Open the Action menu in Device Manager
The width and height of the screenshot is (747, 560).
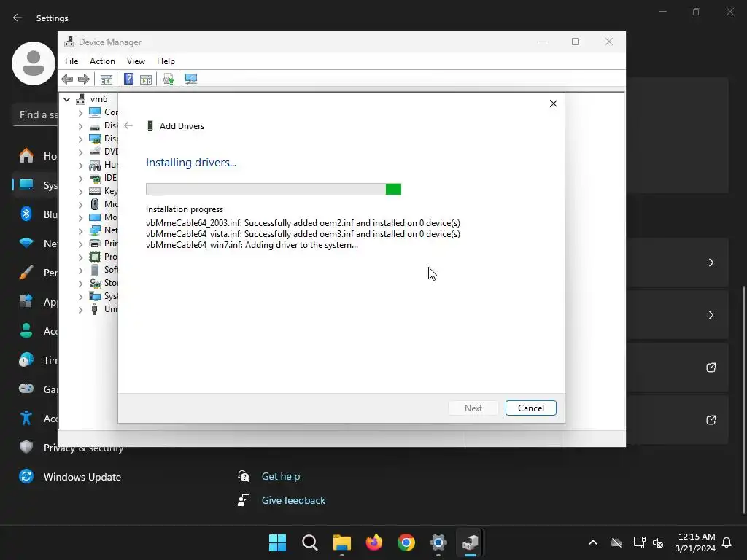[x=102, y=61]
